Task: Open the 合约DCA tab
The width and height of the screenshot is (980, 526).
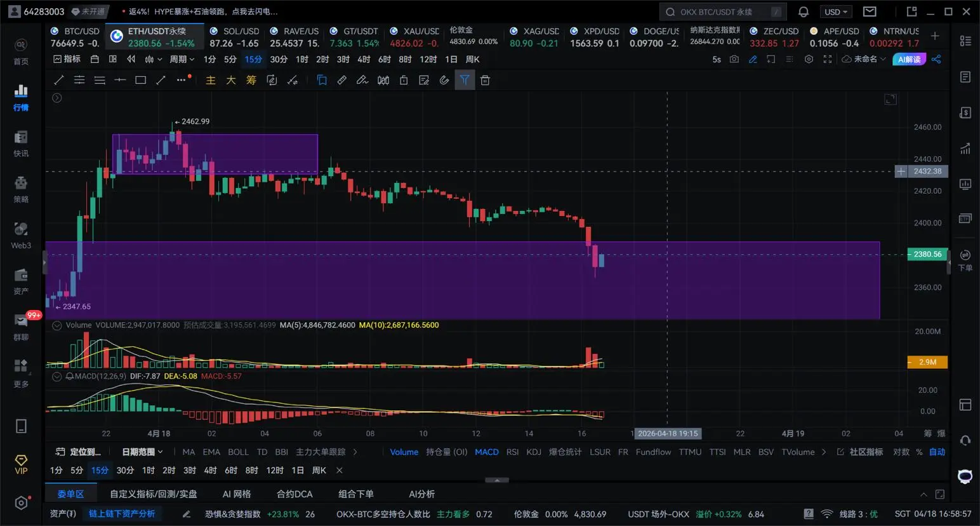Action: (295, 494)
